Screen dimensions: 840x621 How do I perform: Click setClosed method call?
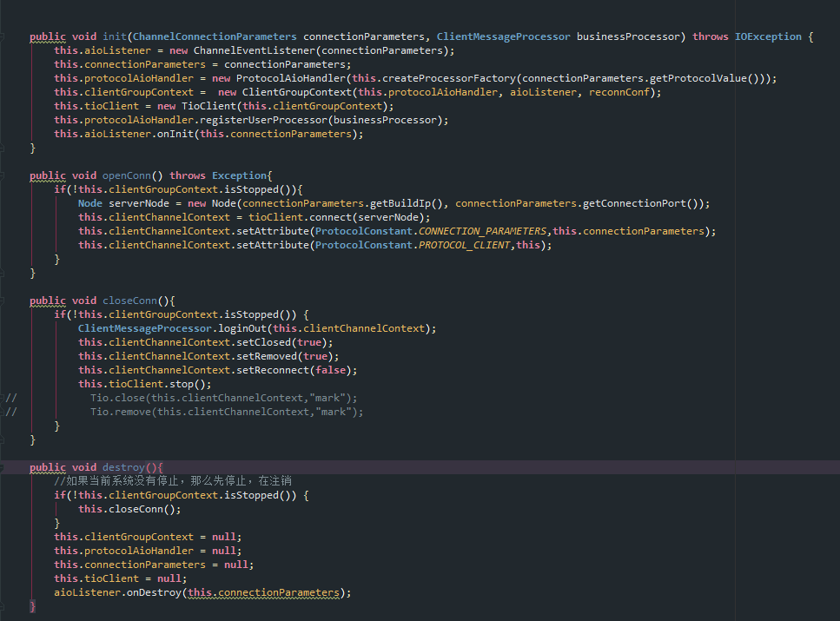[x=263, y=342]
